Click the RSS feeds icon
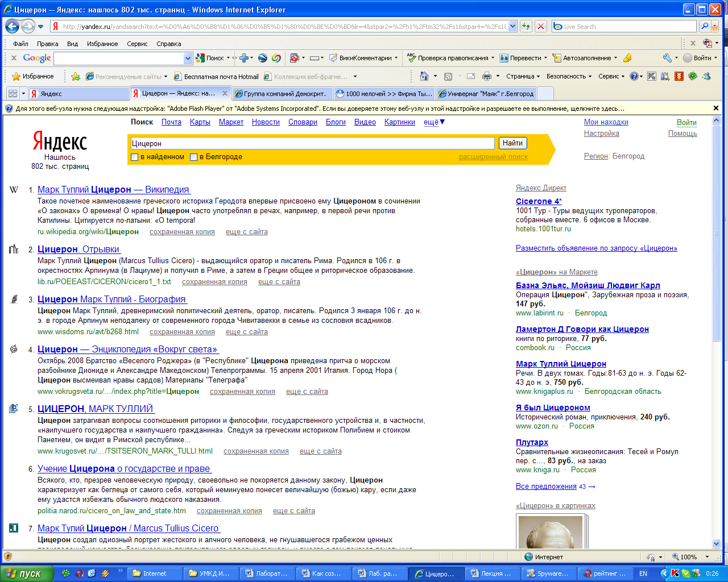Viewport: 728px width, 582px height. coord(448,76)
